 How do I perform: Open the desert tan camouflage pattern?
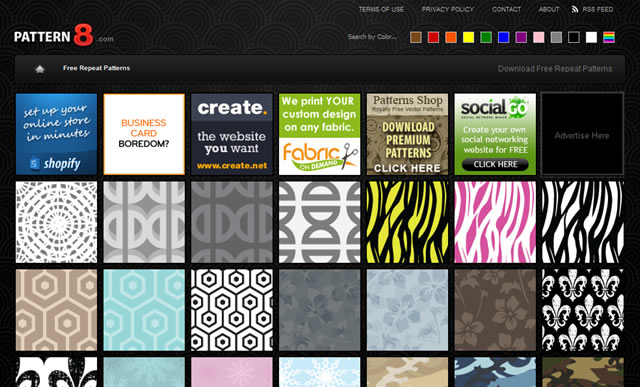point(407,372)
